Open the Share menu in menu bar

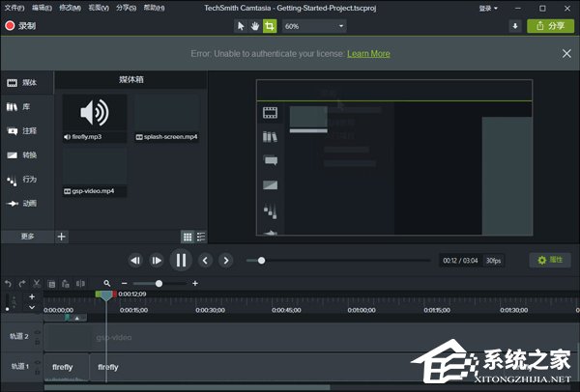tap(126, 8)
